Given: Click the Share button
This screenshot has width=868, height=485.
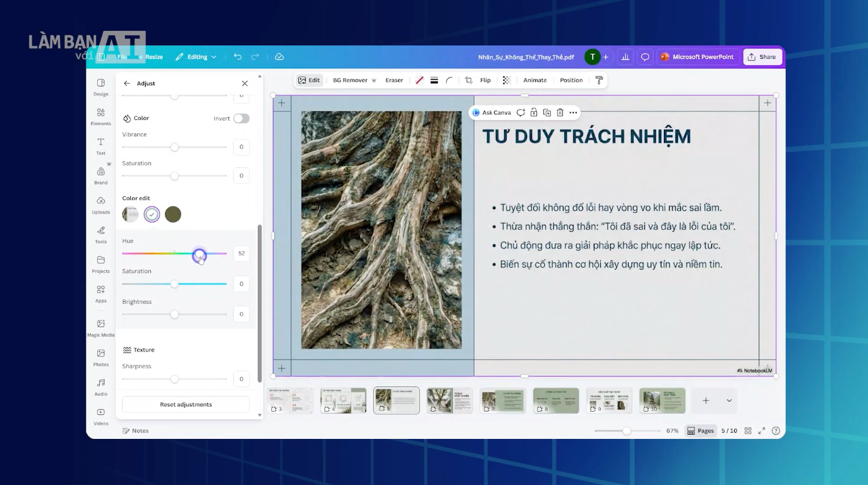Looking at the screenshot, I should pos(763,57).
